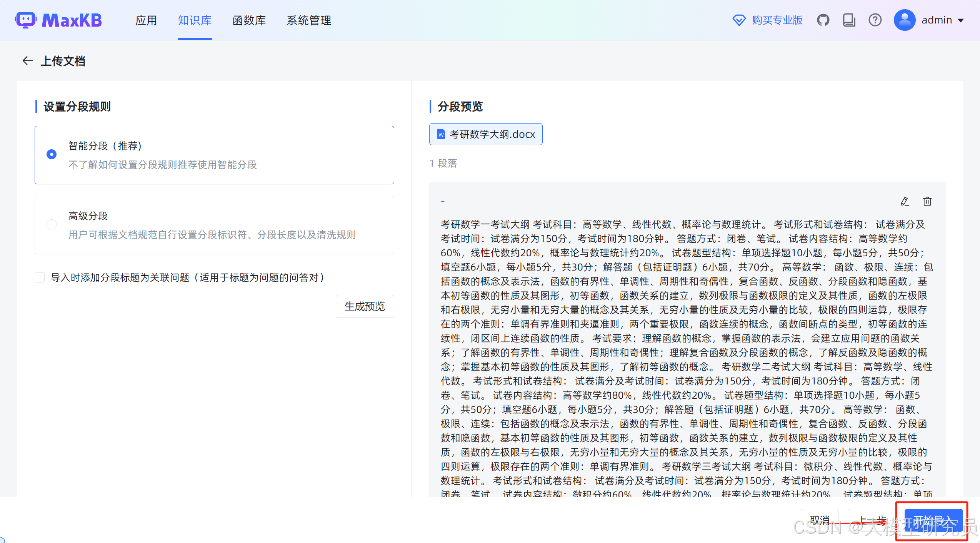This screenshot has width=980, height=543.
Task: Click the 开始导入 button
Action: point(933,521)
